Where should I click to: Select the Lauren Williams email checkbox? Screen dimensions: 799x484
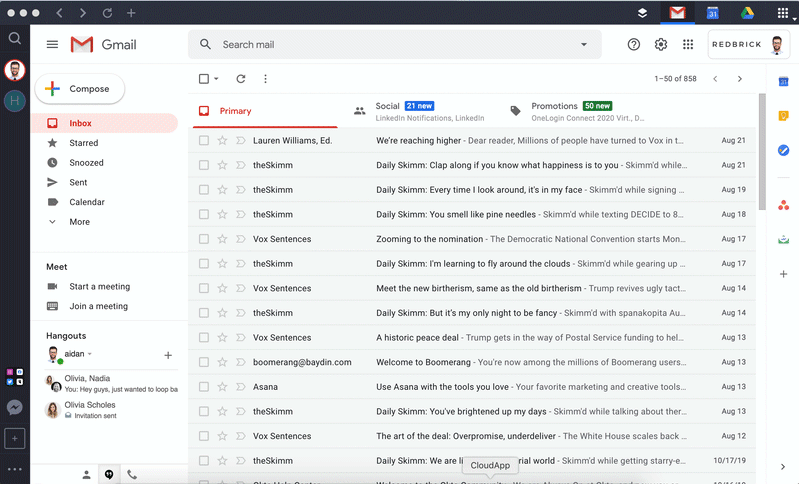tap(204, 140)
